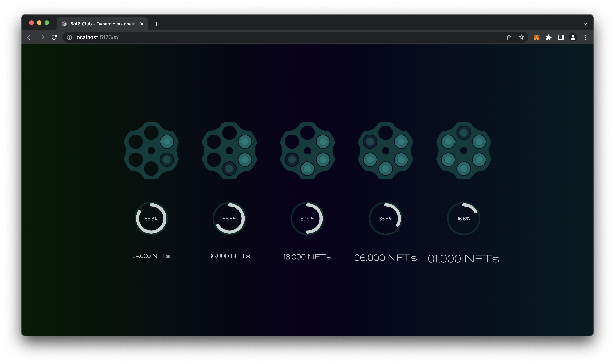Reload the current page
This screenshot has width=615, height=364.
(54, 37)
